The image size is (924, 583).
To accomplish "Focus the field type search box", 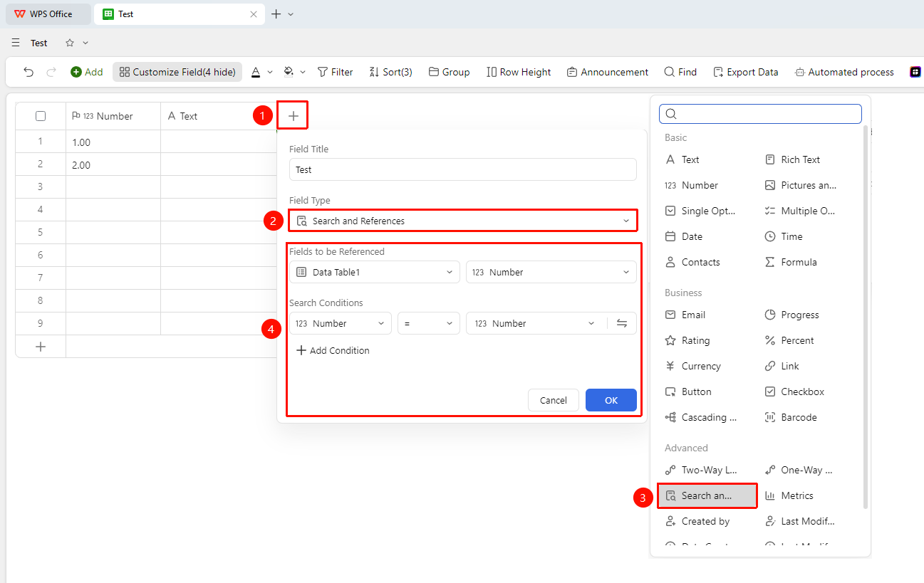I will pyautogui.click(x=760, y=114).
